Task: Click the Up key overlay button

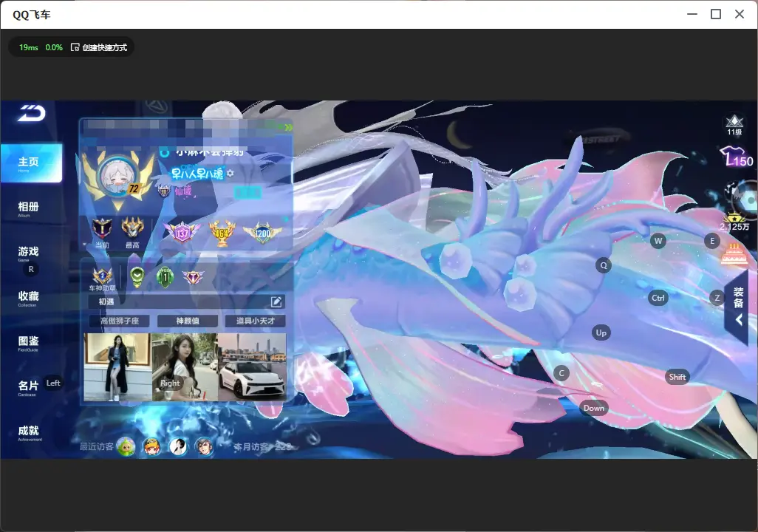Action: 601,332
